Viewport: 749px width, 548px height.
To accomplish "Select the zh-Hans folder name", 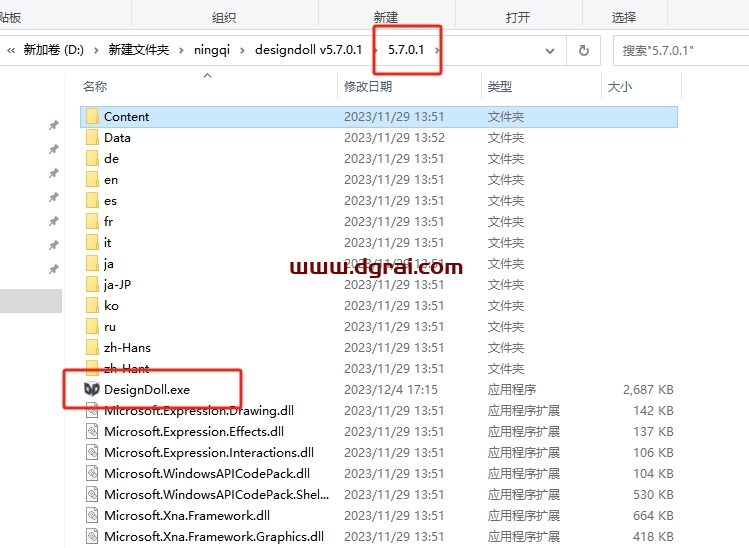I will click(127, 348).
